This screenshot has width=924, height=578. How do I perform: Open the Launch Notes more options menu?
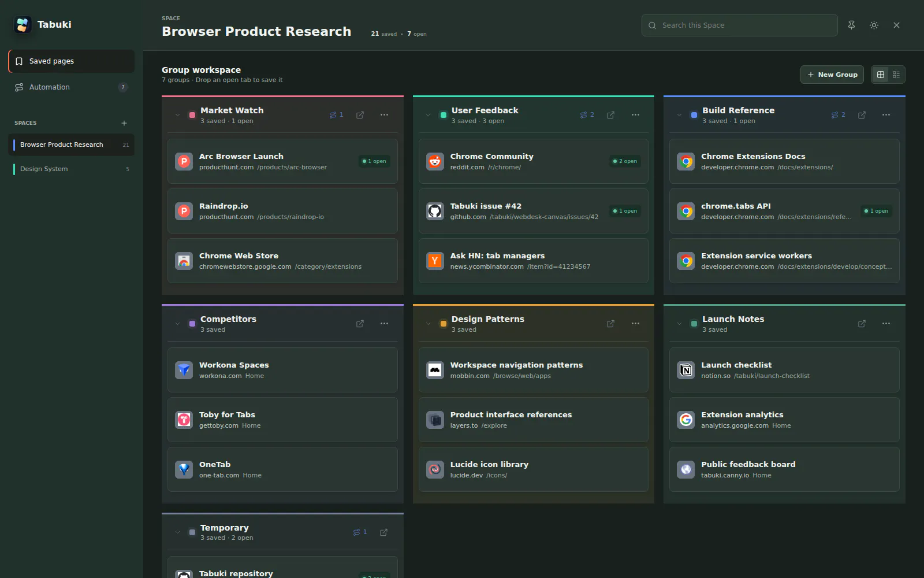886,324
